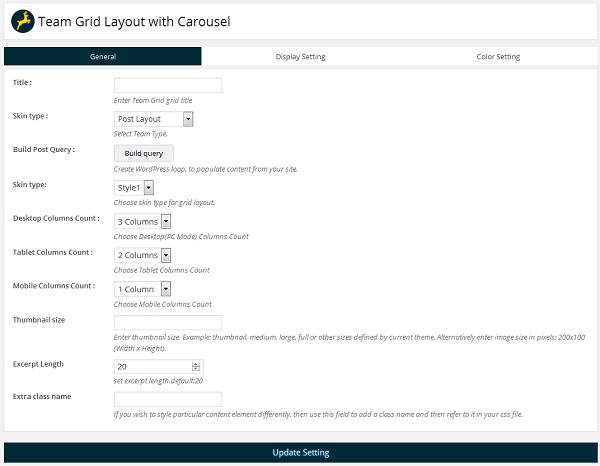
Task: Click inside the Excerpt Length number field
Action: coord(160,367)
